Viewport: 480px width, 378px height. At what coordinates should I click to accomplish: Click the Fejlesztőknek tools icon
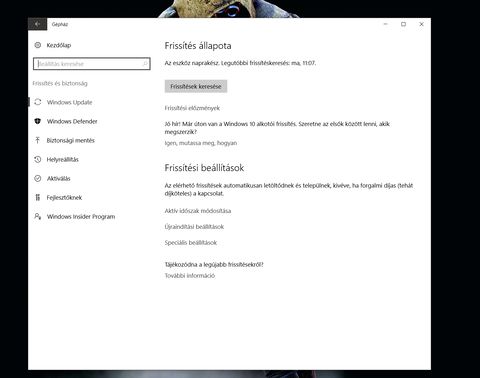(x=38, y=197)
